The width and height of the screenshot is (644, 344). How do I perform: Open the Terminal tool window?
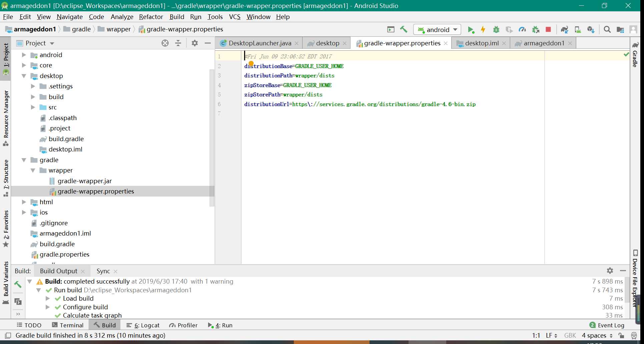pos(68,325)
